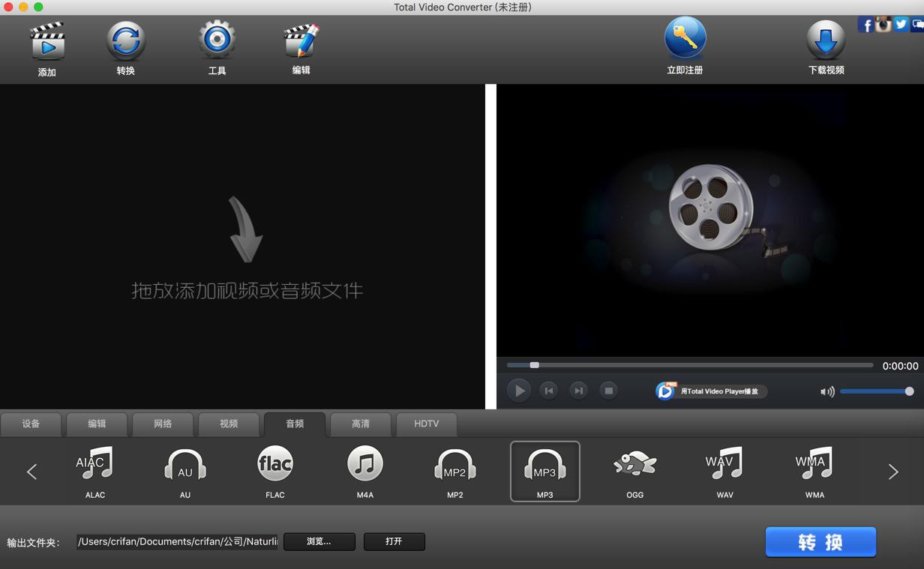Switch to the 视频 tab
This screenshot has width=924, height=569.
(x=229, y=424)
